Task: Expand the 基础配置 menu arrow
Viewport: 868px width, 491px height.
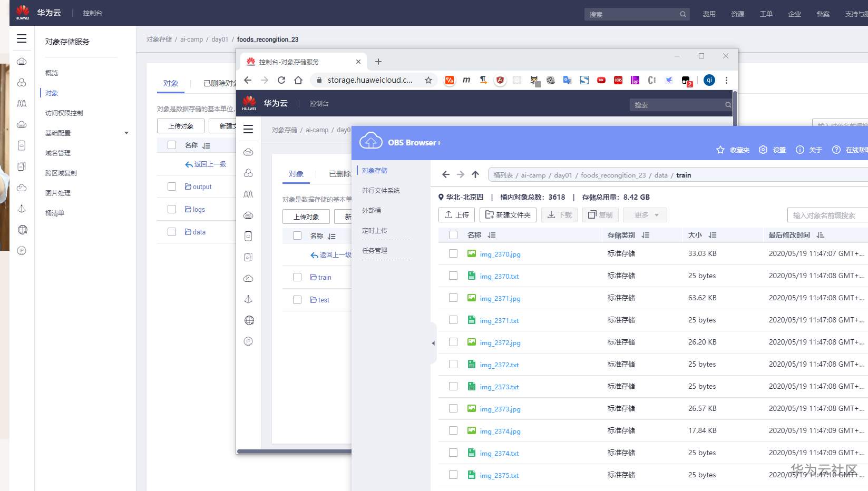Action: [126, 133]
